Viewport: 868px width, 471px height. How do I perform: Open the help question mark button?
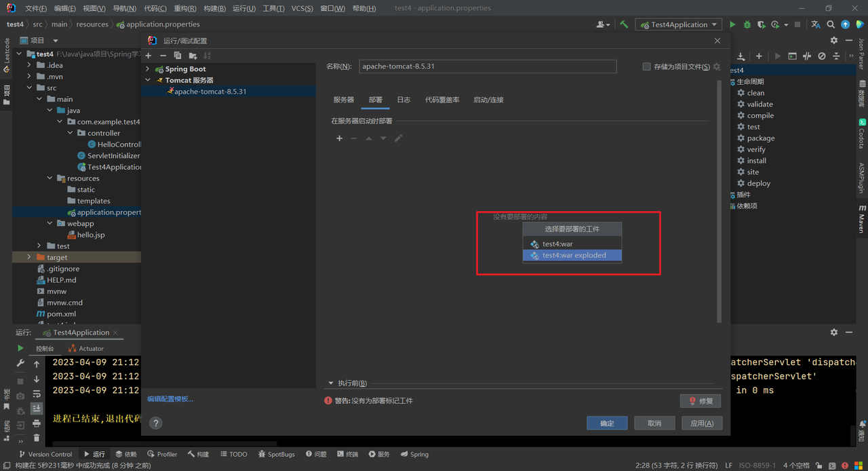156,423
